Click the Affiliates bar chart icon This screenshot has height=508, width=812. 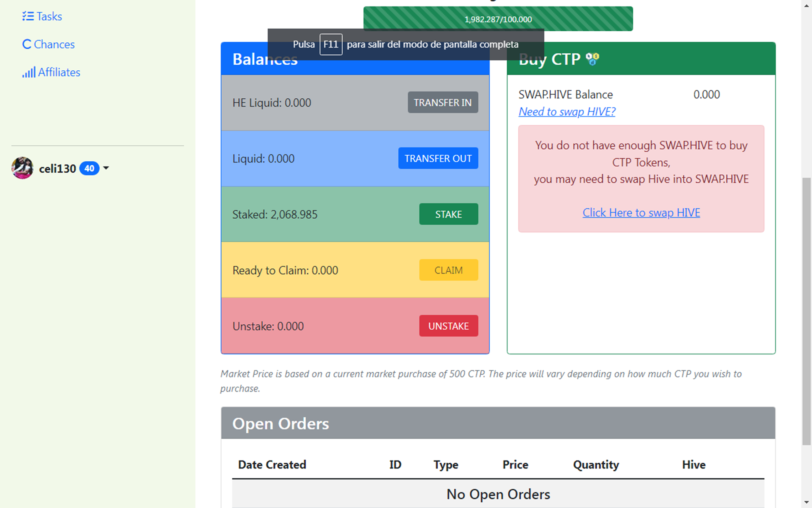pyautogui.click(x=29, y=72)
